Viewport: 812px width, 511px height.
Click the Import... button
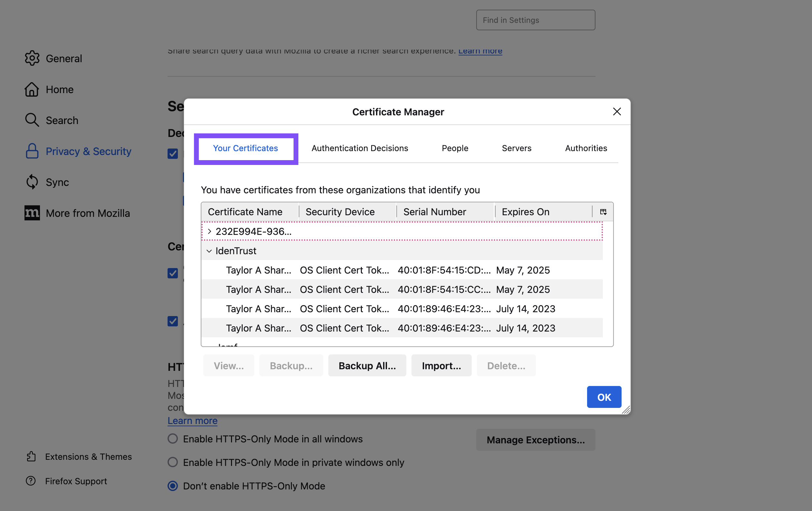pyautogui.click(x=441, y=365)
